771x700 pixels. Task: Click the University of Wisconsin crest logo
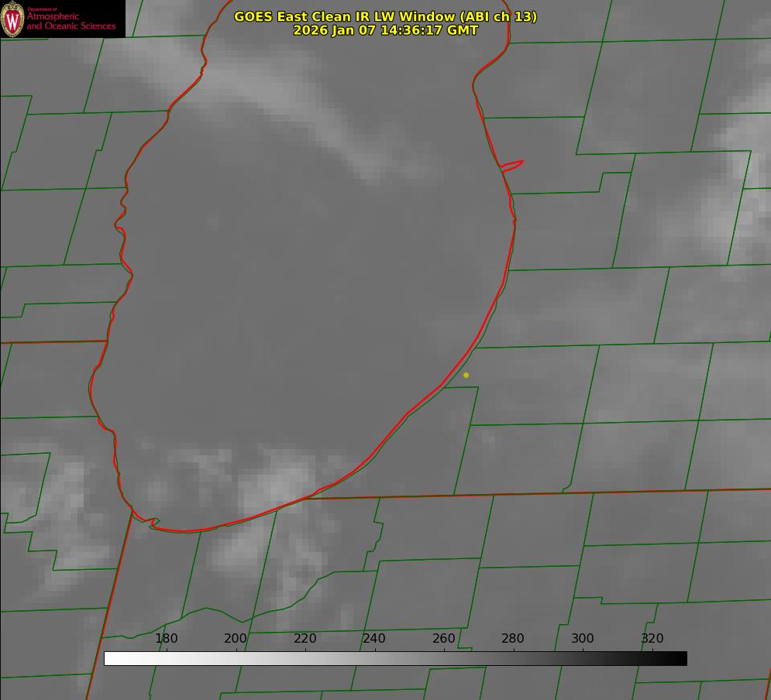[13, 19]
